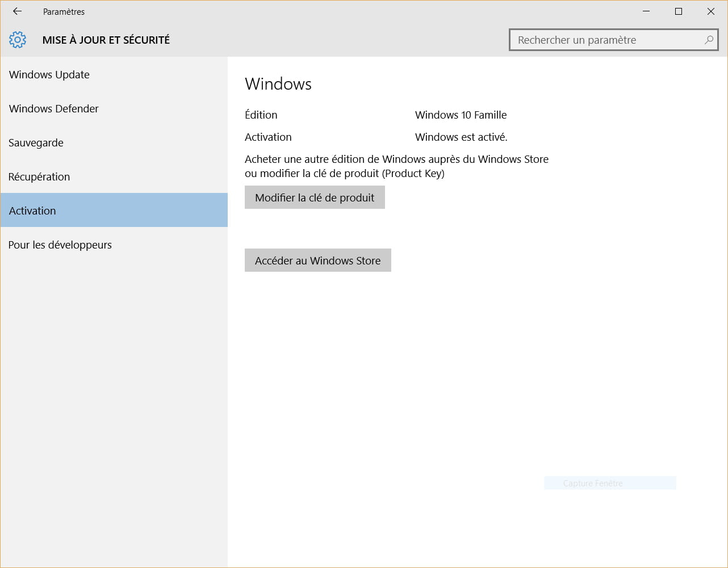Click the Acheter une autre édition paragraph

[397, 166]
